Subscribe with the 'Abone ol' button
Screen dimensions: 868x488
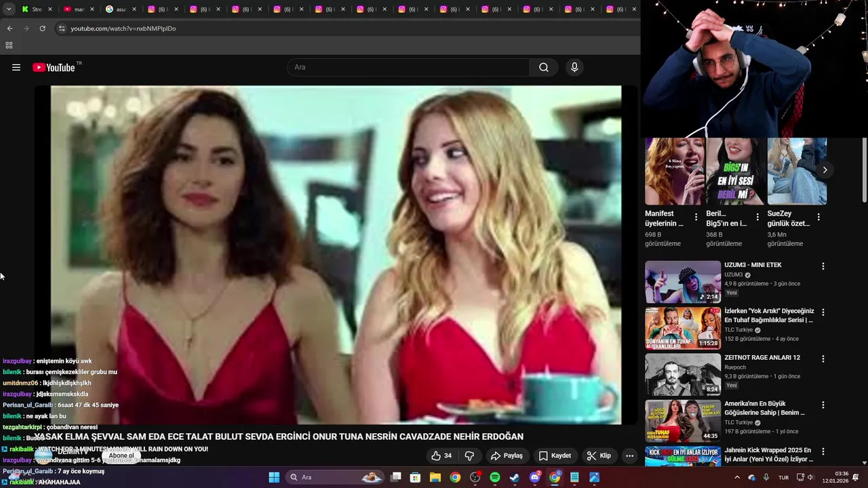(121, 455)
